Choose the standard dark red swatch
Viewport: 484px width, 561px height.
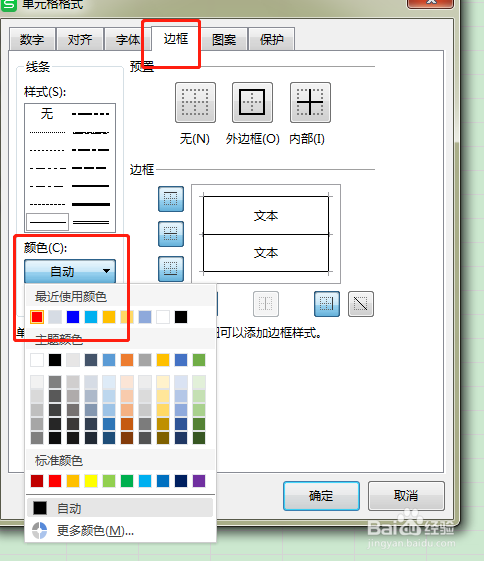pos(37,481)
